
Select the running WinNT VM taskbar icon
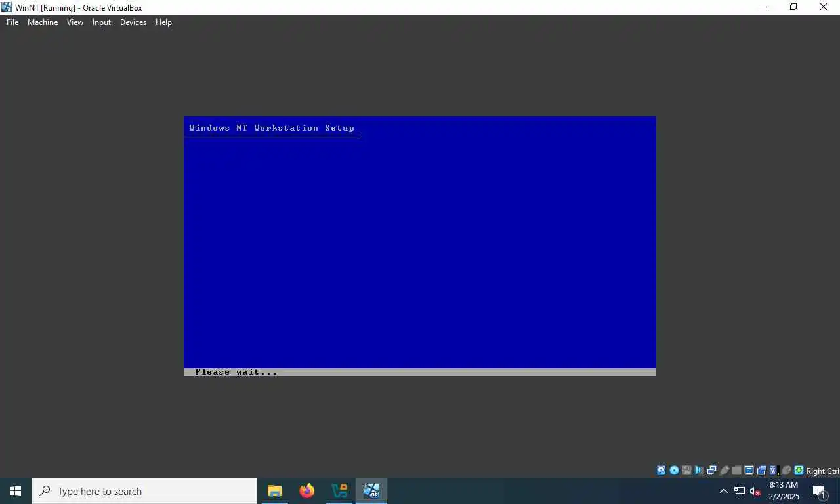coord(371,491)
